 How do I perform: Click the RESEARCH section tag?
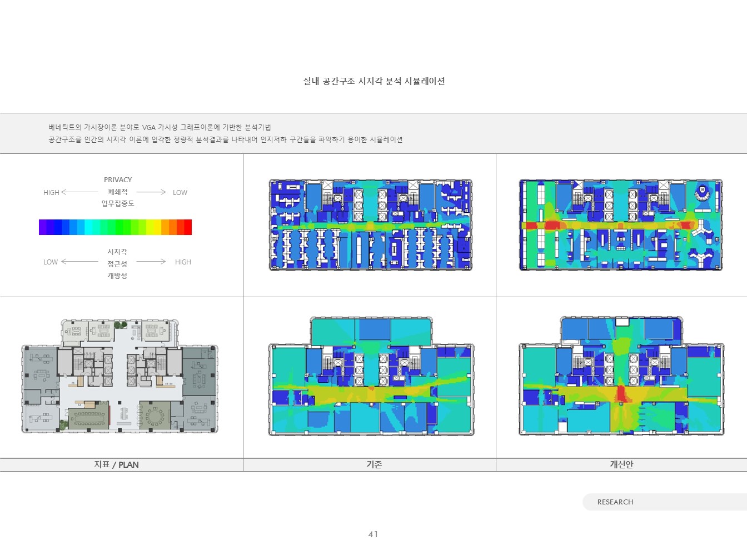(x=615, y=502)
